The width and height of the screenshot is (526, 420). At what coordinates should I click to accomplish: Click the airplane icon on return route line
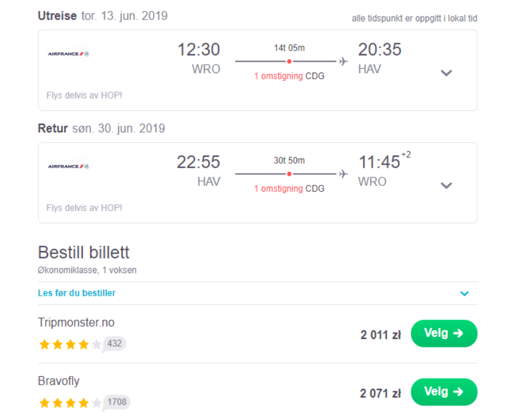click(343, 174)
